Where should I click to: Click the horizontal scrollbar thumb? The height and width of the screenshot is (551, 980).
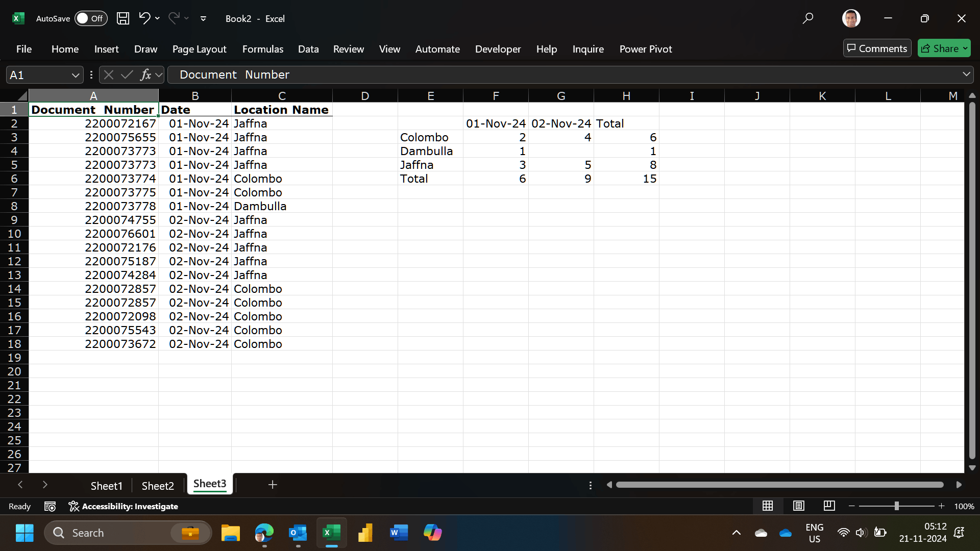(x=779, y=485)
